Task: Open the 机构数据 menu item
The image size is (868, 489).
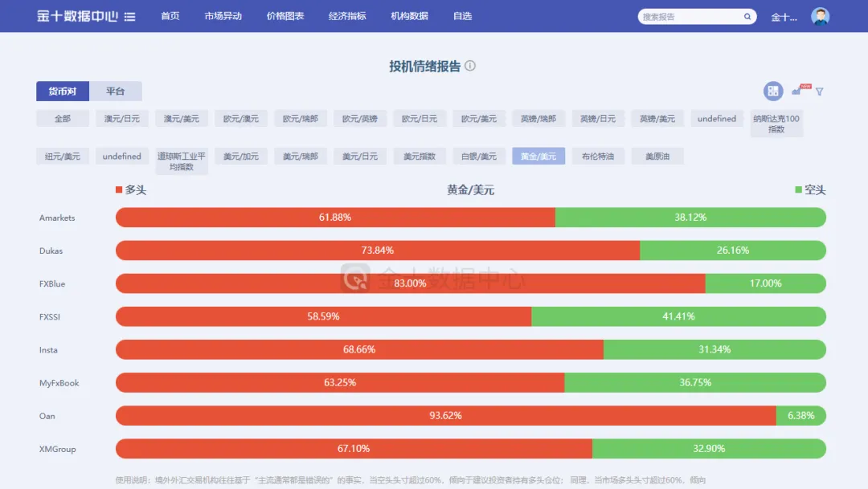Action: 409,16
